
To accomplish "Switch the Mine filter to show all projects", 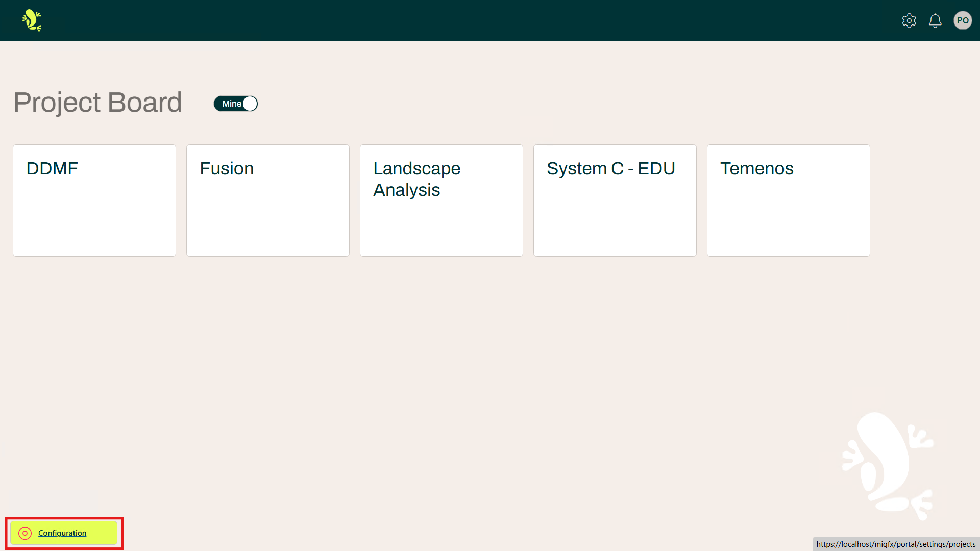I will click(x=235, y=104).
